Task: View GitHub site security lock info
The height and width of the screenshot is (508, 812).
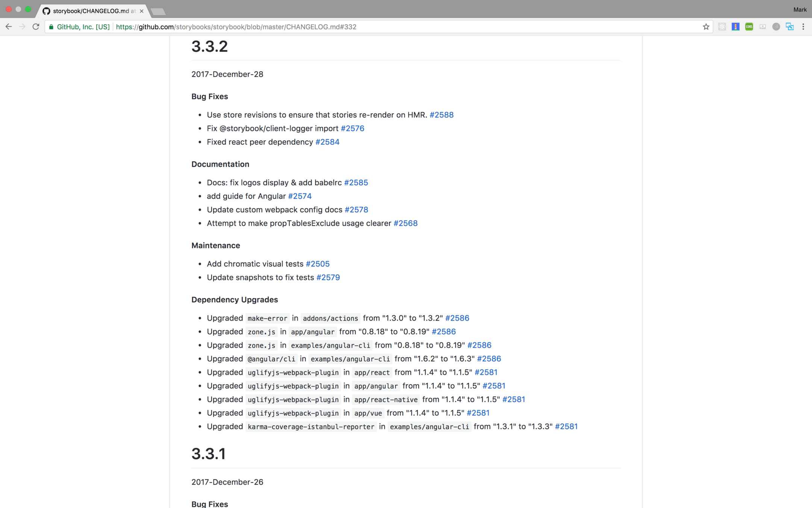Action: point(52,27)
